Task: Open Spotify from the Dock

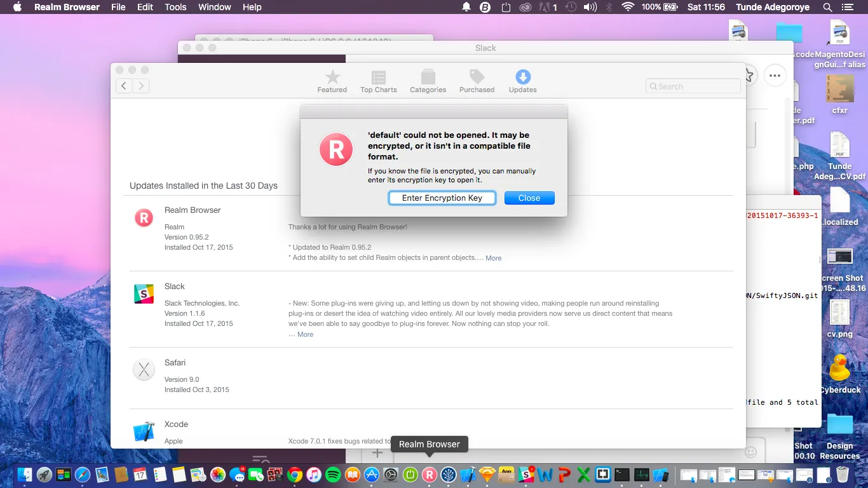Action: pyautogui.click(x=333, y=474)
